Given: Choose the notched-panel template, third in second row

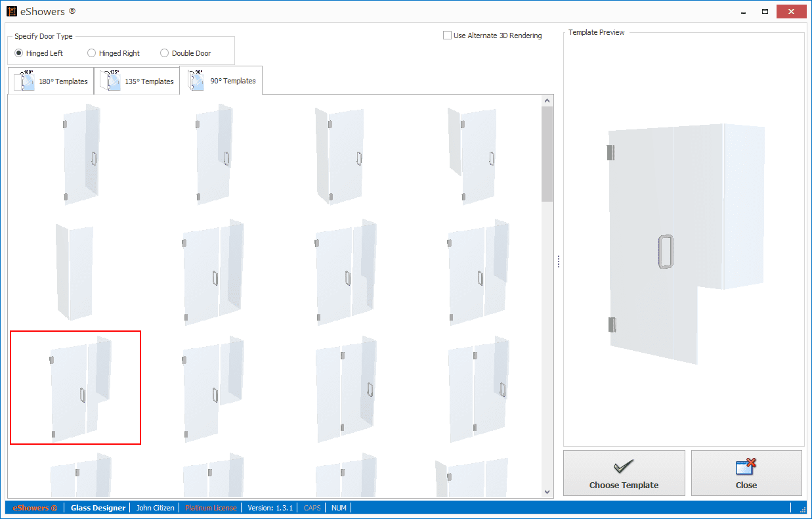Looking at the screenshot, I should tap(346, 271).
